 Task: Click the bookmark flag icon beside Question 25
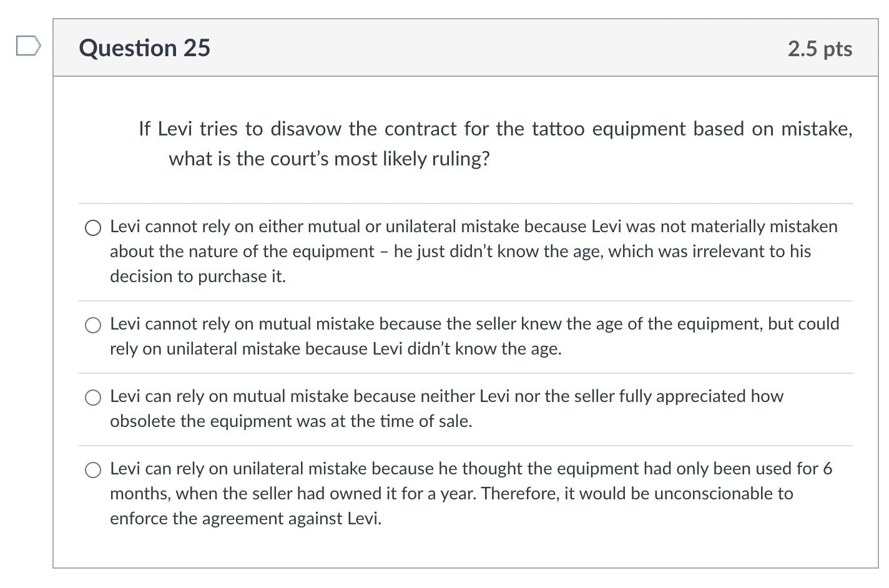[27, 46]
